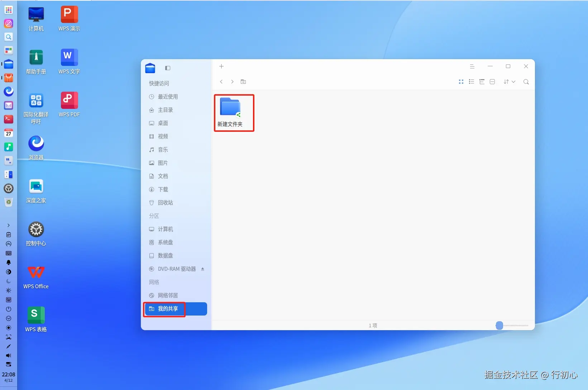Open the calendar icon showing 27
The image size is (588, 390).
(9, 133)
